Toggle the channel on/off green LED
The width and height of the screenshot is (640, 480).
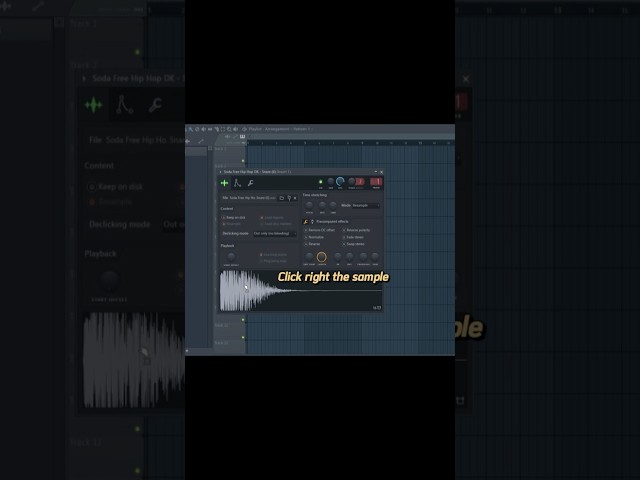coord(320,182)
